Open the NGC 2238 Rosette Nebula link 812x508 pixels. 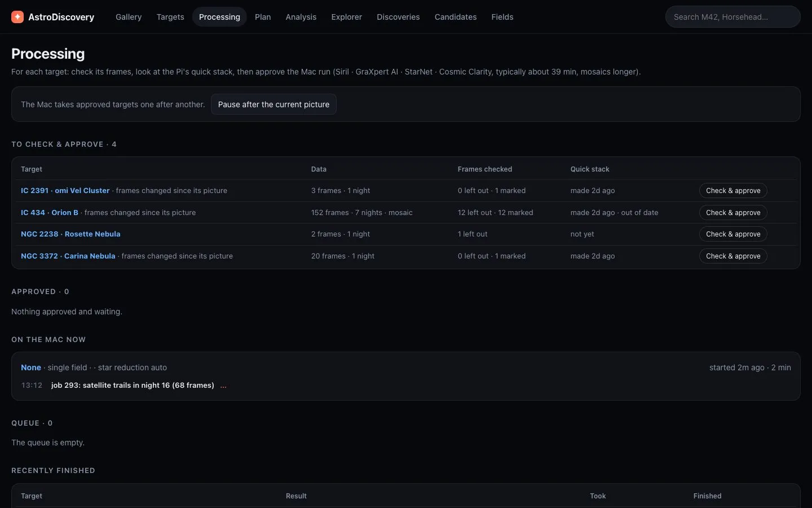[70, 234]
